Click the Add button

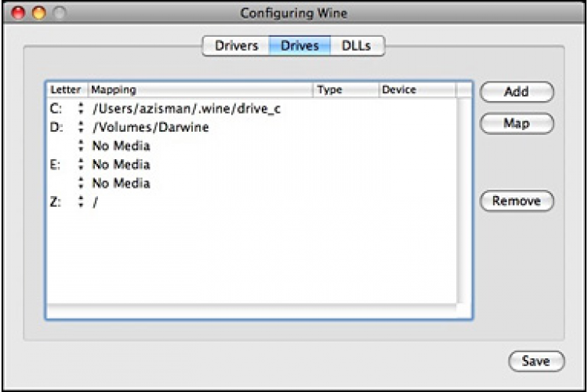pyautogui.click(x=517, y=92)
